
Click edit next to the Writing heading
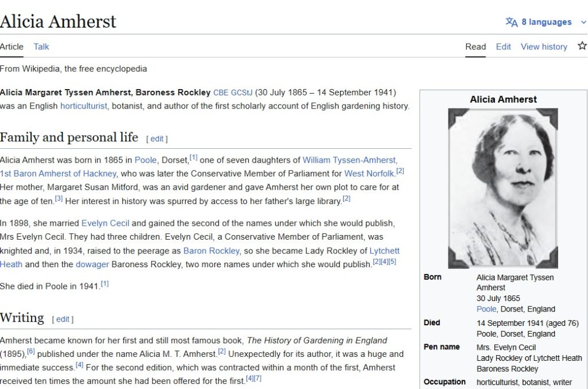click(x=63, y=319)
